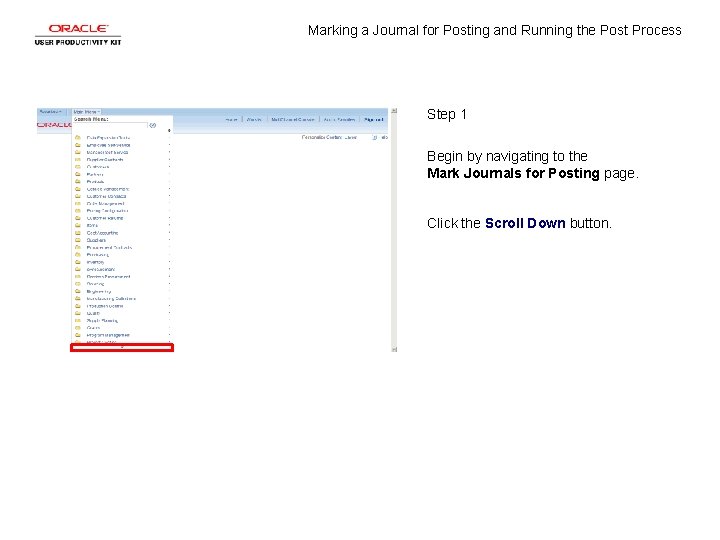This screenshot has height=540, width=720.
Task: Open the Worklist link
Action: pyautogui.click(x=254, y=119)
